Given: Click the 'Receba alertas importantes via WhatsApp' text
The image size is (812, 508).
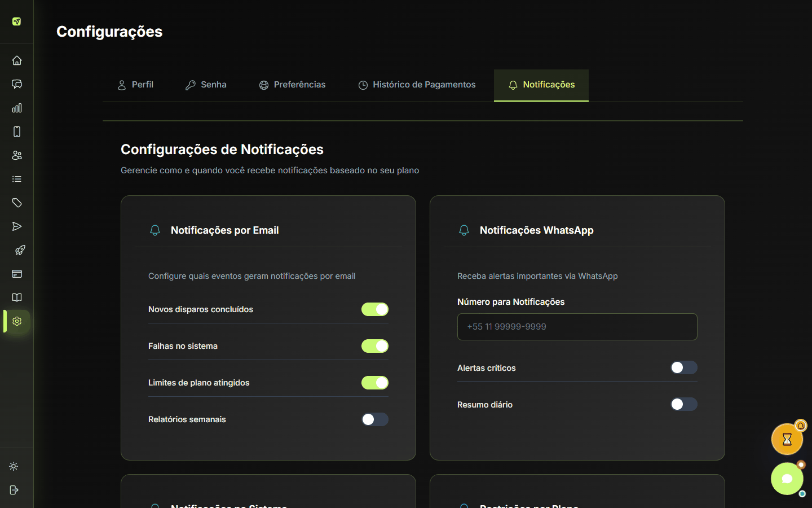Looking at the screenshot, I should (x=537, y=276).
